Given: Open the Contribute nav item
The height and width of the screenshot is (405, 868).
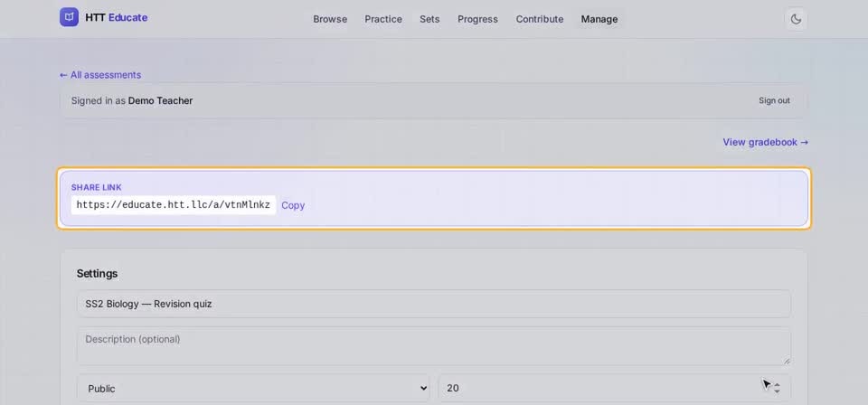Looking at the screenshot, I should [540, 19].
